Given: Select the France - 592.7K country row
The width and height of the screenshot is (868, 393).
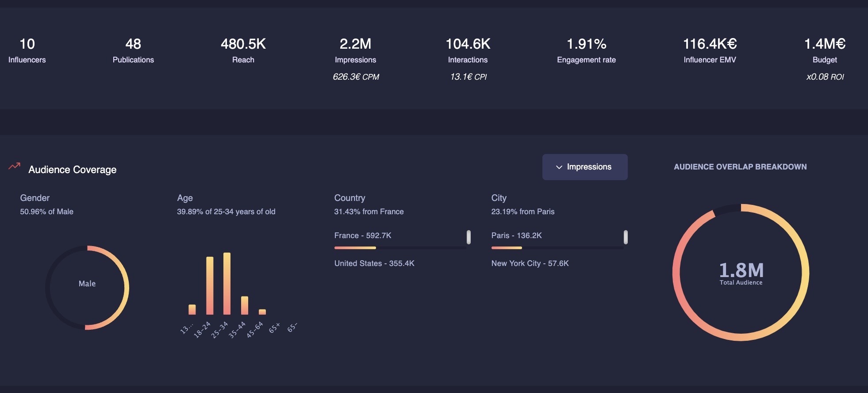Looking at the screenshot, I should [363, 235].
